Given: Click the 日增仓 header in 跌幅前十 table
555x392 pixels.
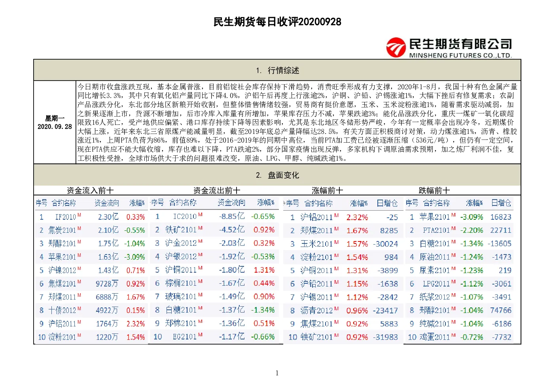Looking at the screenshot, I should (x=501, y=203).
